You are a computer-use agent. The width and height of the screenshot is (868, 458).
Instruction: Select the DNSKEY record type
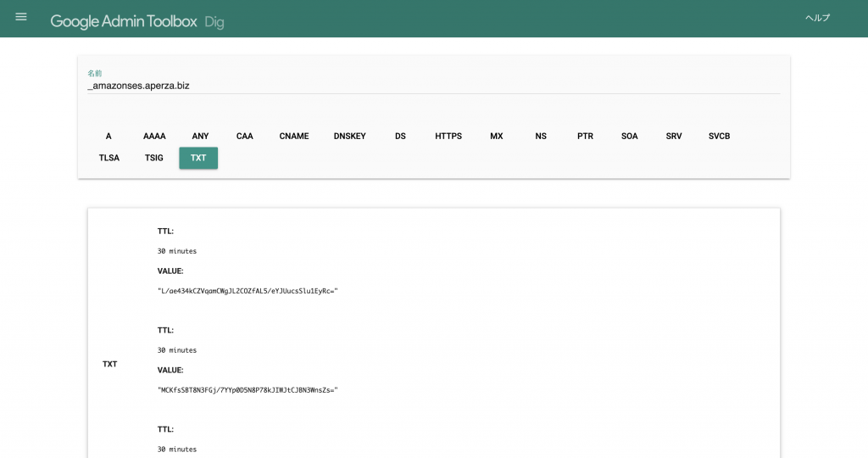(x=350, y=136)
